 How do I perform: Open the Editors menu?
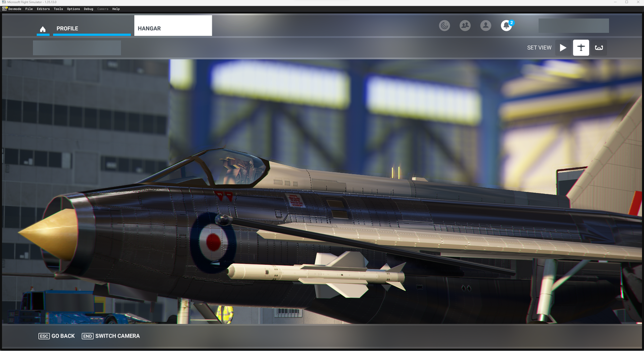click(43, 9)
